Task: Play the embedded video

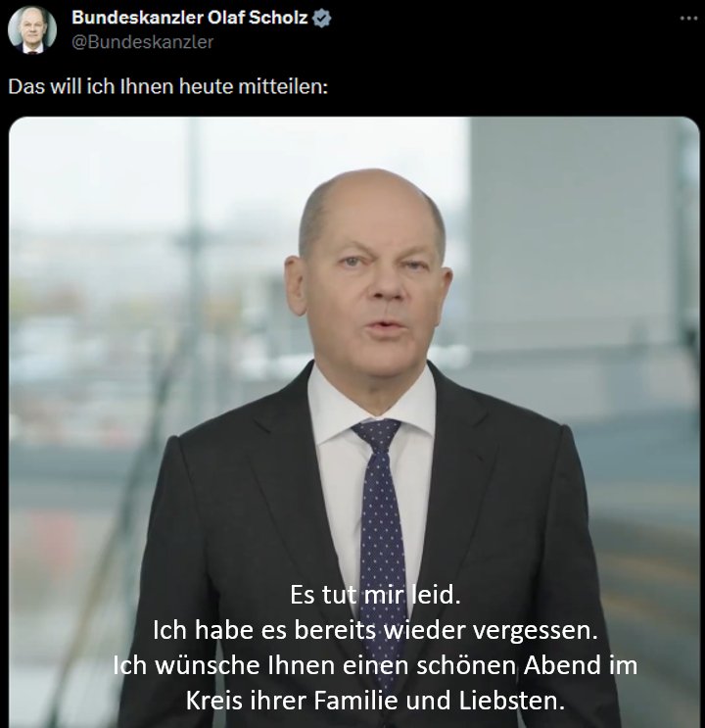Action: (354, 421)
